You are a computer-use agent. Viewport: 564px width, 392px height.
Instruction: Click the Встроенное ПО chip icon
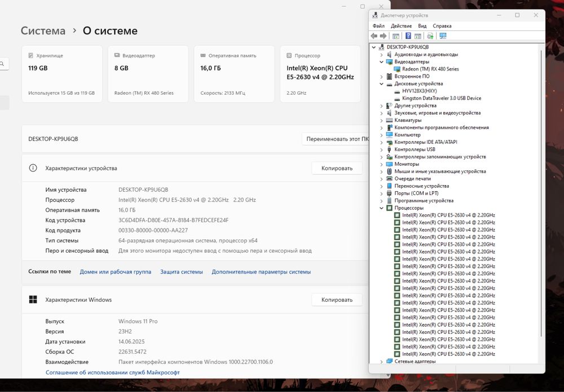point(389,76)
